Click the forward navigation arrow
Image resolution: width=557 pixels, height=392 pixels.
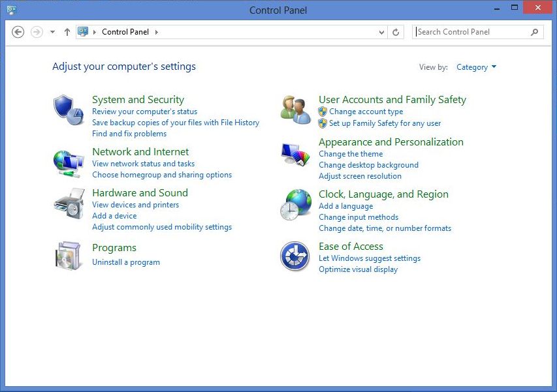[37, 32]
